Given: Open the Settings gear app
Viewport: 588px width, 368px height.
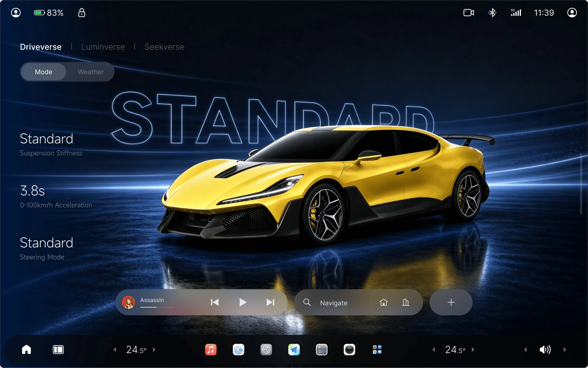Looking at the screenshot, I should pos(266,350).
